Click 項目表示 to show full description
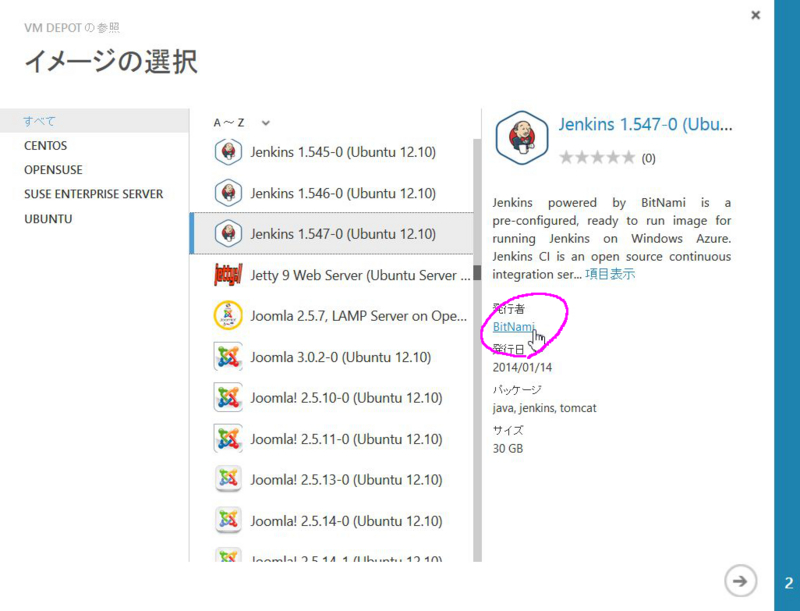The width and height of the screenshot is (800, 611). click(x=610, y=274)
